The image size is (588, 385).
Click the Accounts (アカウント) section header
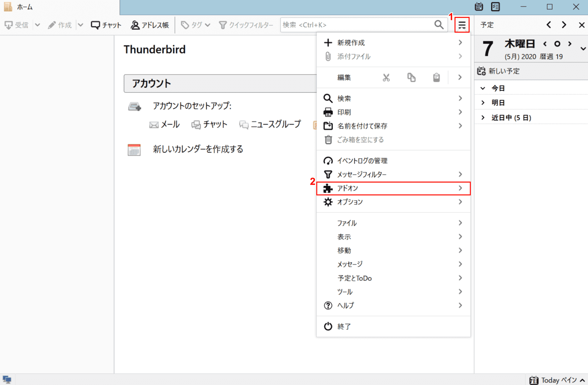click(x=220, y=83)
